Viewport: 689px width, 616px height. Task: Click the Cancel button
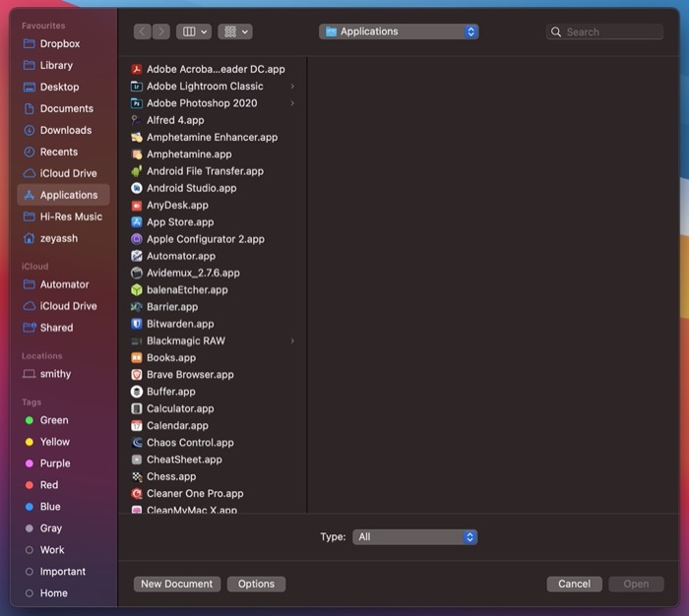point(574,584)
